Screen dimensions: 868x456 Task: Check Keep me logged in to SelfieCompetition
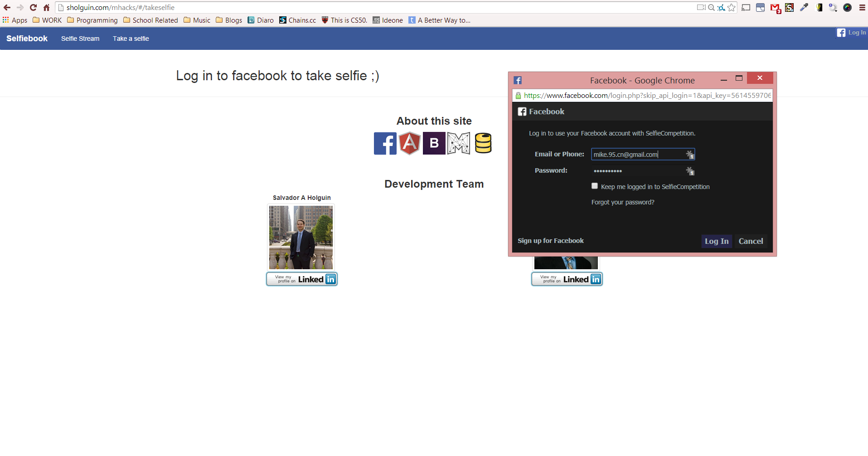(x=595, y=186)
